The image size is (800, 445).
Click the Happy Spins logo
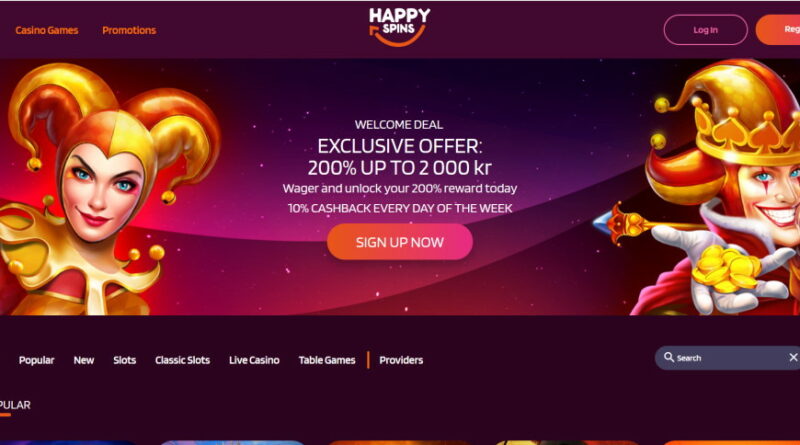coord(399,27)
